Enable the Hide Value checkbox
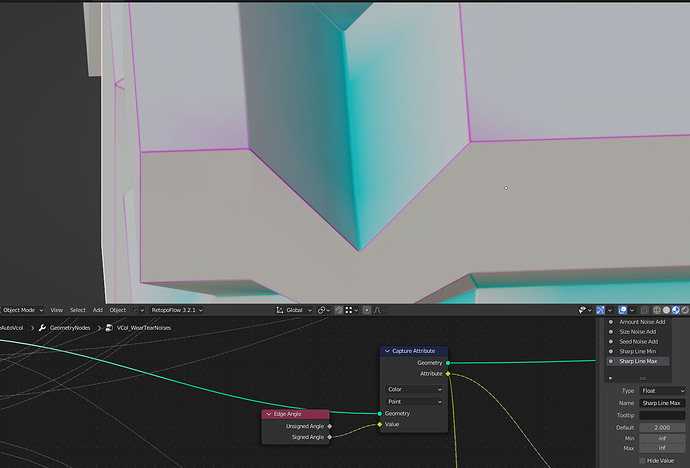 (642, 461)
